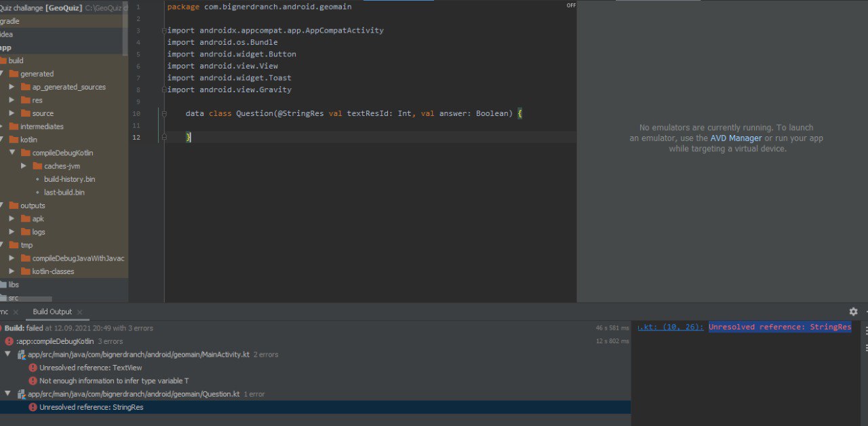Click file icon of last-build.bin

pos(37,193)
